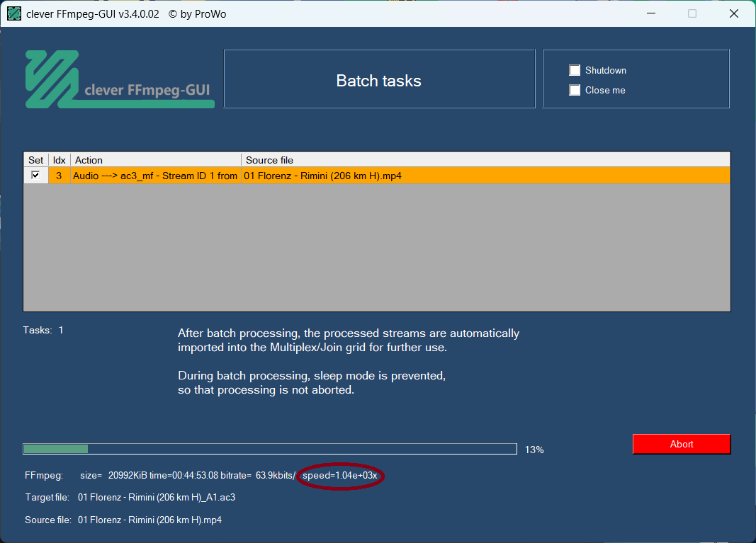Select the Idx 3 cell
Screen dimensions: 756x543
click(60, 176)
